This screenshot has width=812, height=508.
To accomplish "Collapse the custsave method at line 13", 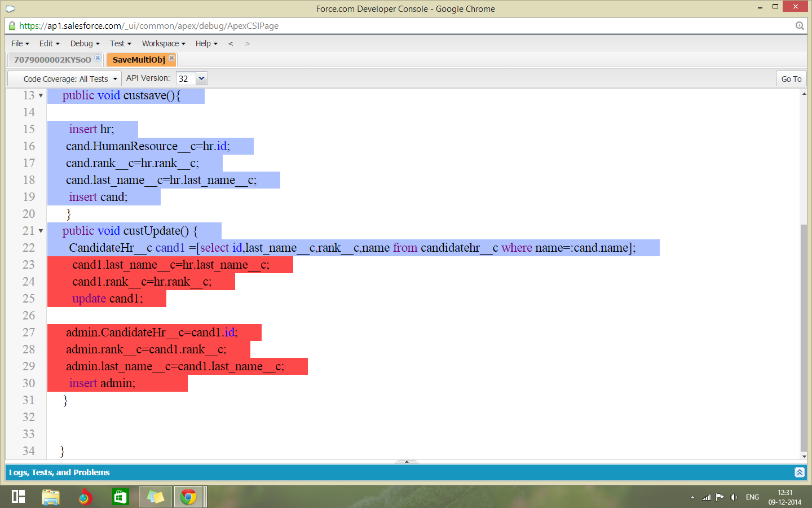I will click(41, 96).
